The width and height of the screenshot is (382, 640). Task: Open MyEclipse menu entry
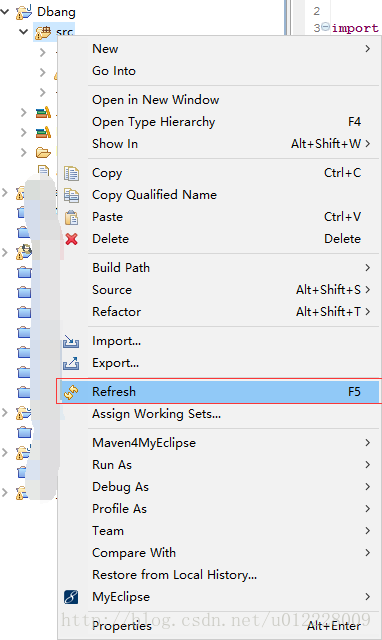click(x=218, y=597)
